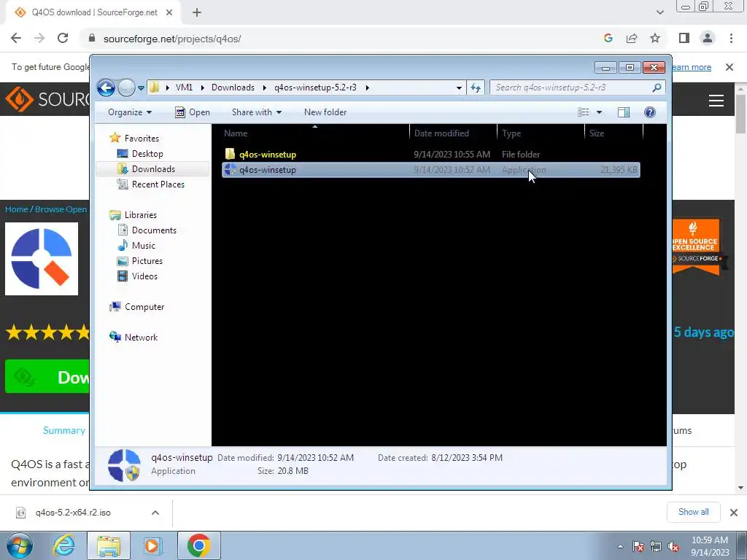Viewport: 747px width, 560px height.
Task: Expand options for the q4os-5.2-x64.r2.iso download
Action: tap(155, 513)
